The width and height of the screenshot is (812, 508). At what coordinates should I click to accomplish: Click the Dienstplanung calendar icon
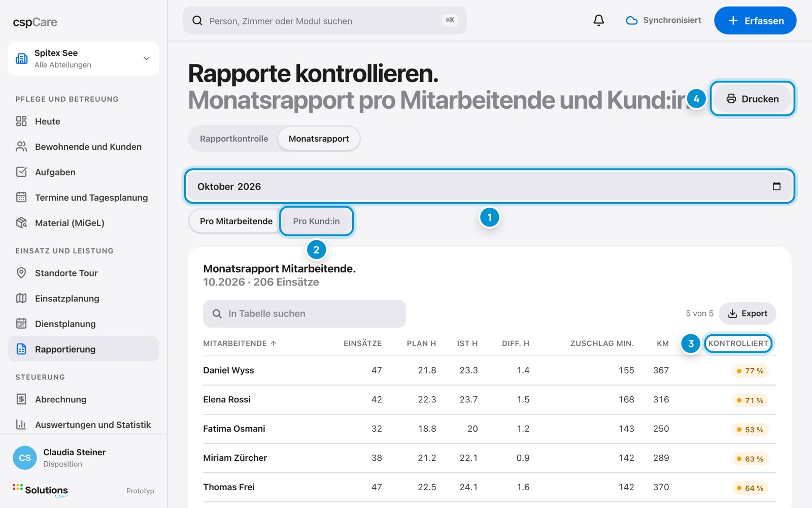(21, 324)
